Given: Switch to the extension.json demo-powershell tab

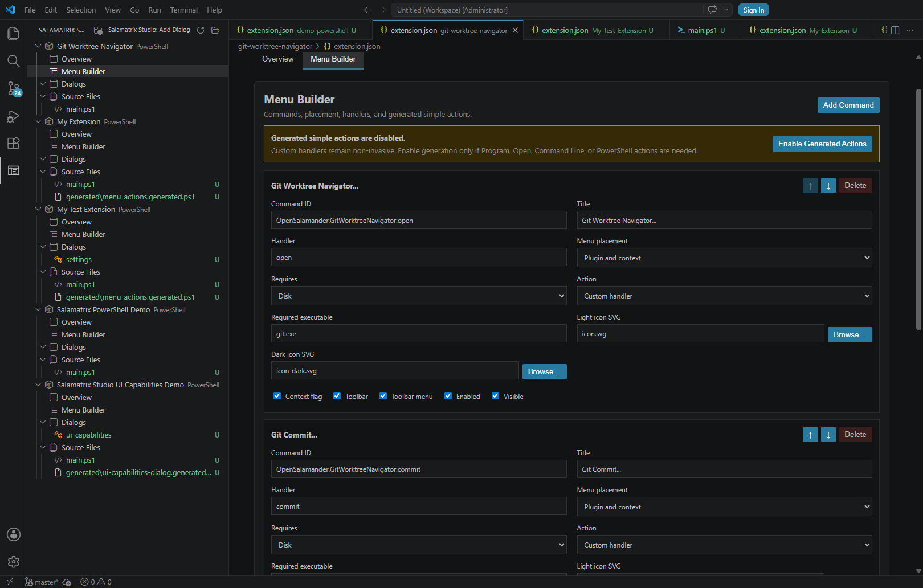Looking at the screenshot, I should click(x=300, y=30).
